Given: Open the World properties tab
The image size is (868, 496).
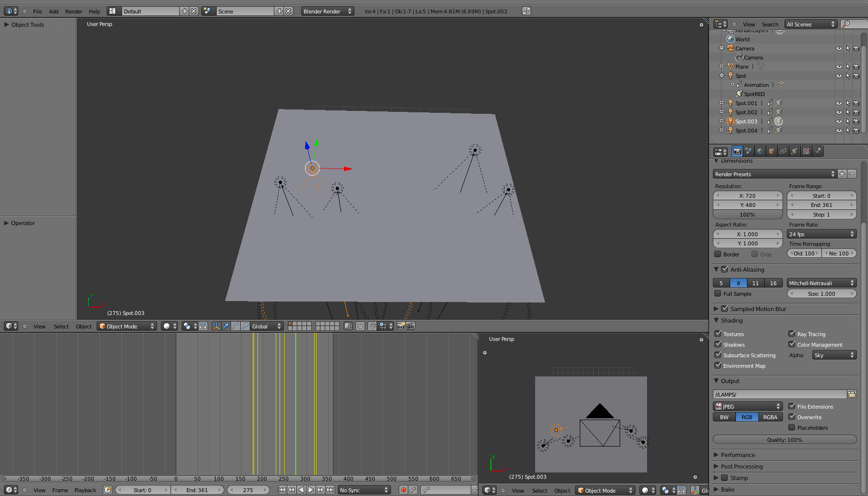Looking at the screenshot, I should [x=760, y=152].
